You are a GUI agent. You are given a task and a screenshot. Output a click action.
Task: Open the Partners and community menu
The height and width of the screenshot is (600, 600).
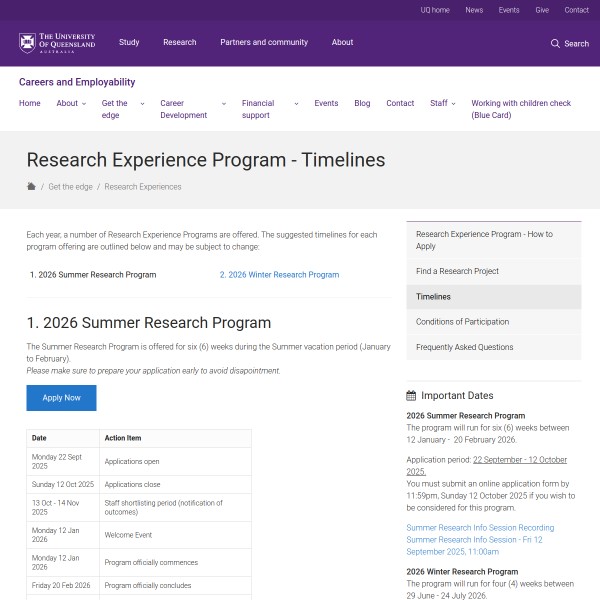point(264,43)
